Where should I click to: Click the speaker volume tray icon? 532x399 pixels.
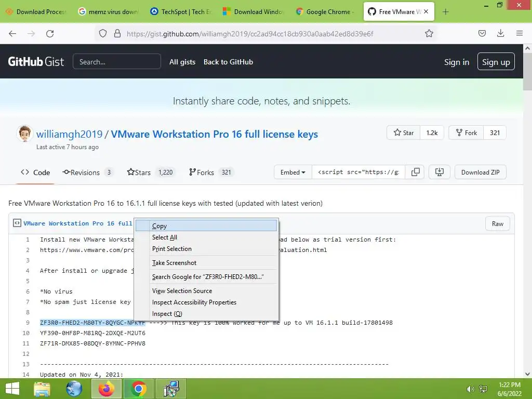(470, 389)
